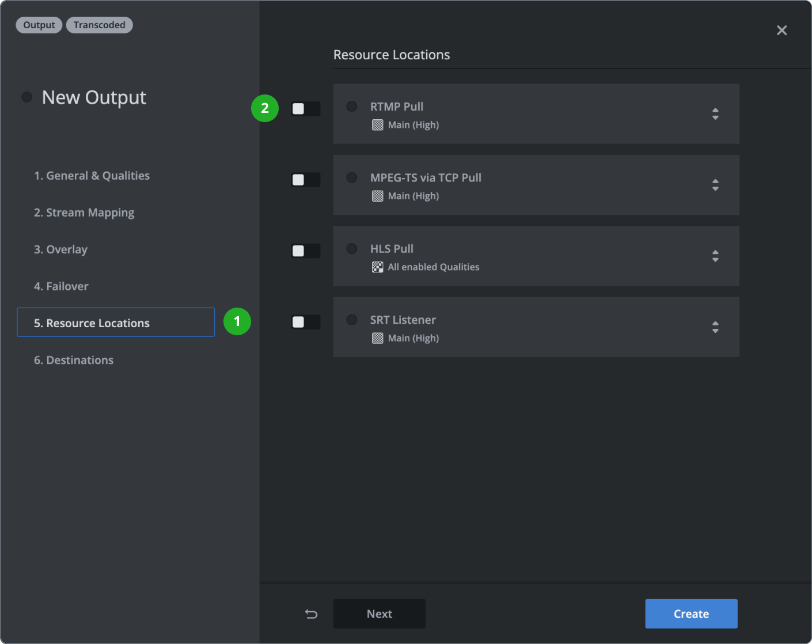Go to the General & Qualities step
This screenshot has width=812, height=644.
(x=92, y=176)
